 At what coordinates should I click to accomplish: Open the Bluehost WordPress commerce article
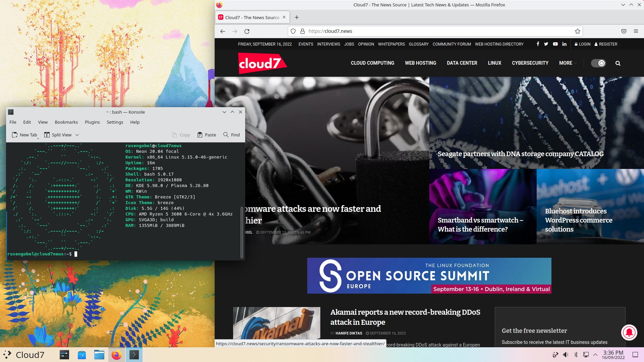(579, 220)
